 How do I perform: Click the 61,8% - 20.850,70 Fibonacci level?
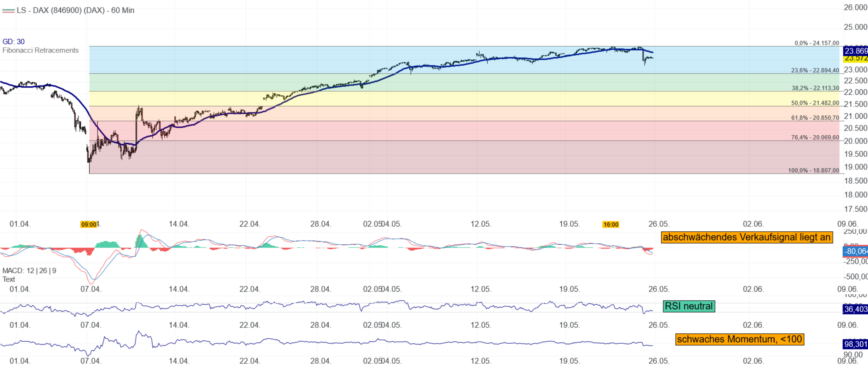[815, 118]
